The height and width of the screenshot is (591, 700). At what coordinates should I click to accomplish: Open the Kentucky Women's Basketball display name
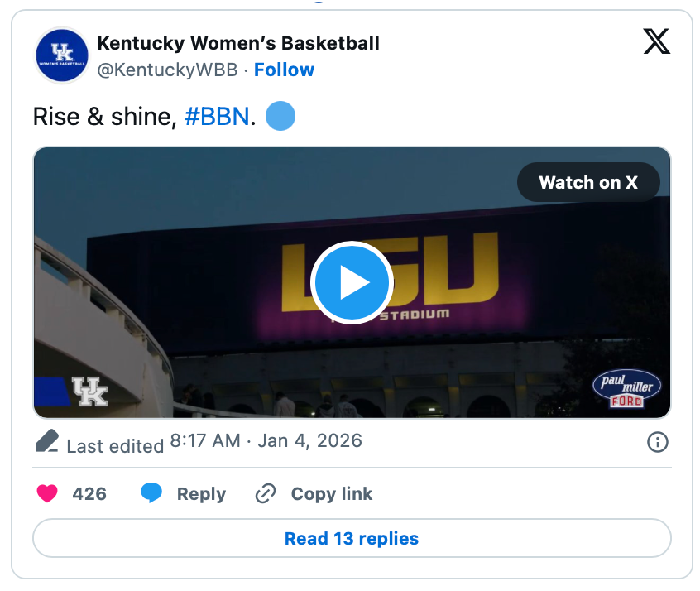click(x=238, y=43)
